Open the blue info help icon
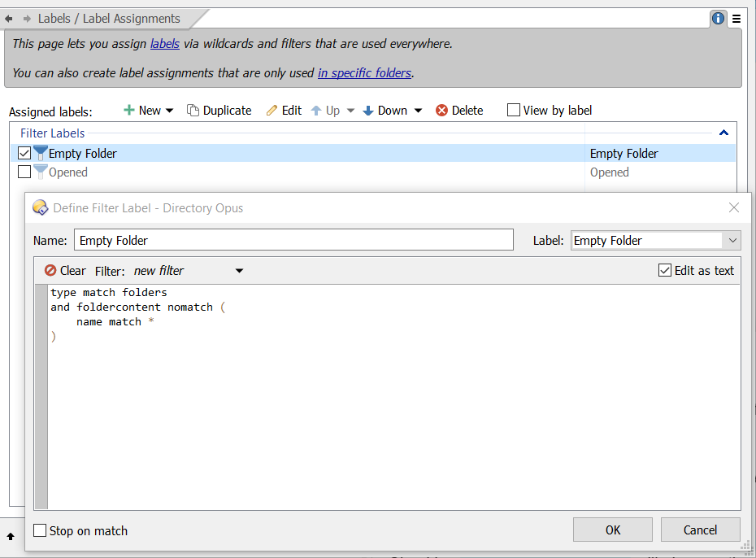 click(718, 19)
